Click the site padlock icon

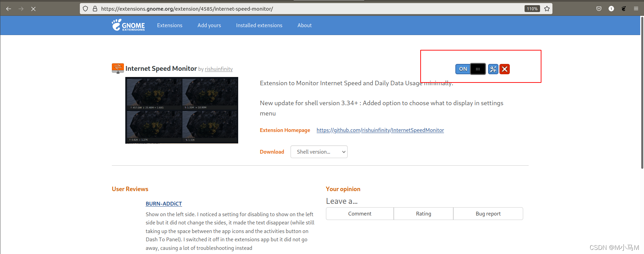point(95,9)
